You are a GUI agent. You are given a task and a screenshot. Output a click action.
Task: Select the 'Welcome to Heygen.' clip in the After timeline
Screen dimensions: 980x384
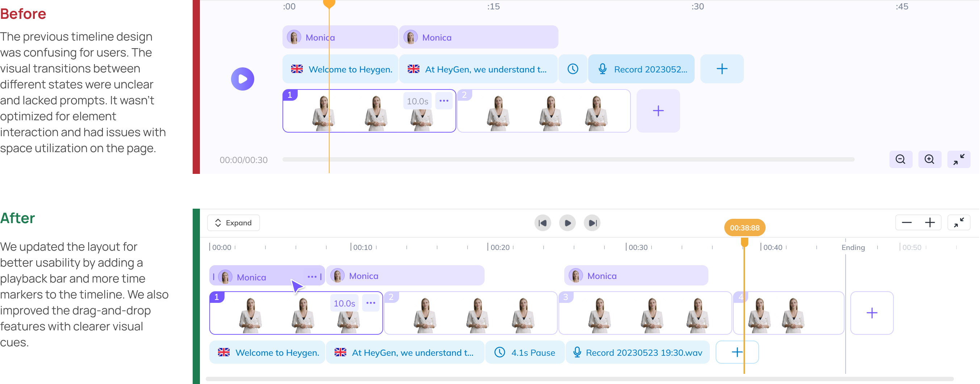click(267, 352)
